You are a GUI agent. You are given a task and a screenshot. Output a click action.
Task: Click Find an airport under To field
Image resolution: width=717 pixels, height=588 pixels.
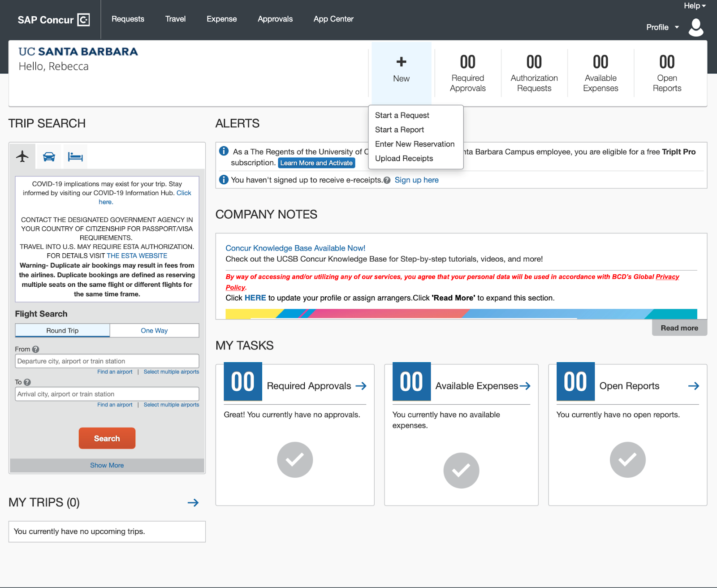coord(115,405)
